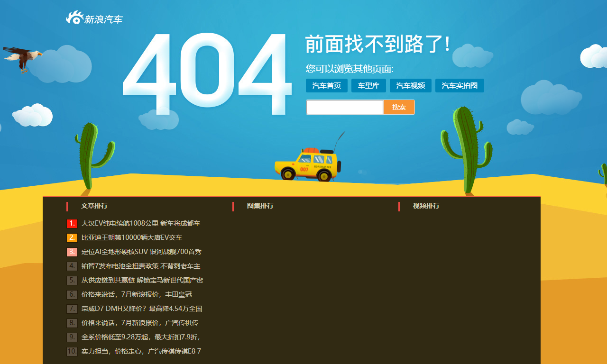Open article 荣威D7 DMH又降价

[x=142, y=309]
